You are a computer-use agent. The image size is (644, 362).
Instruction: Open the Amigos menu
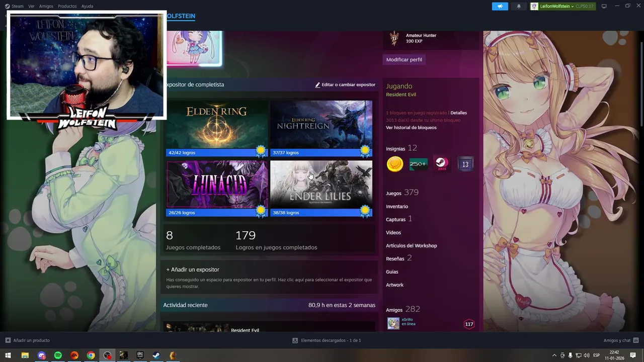[46, 6]
